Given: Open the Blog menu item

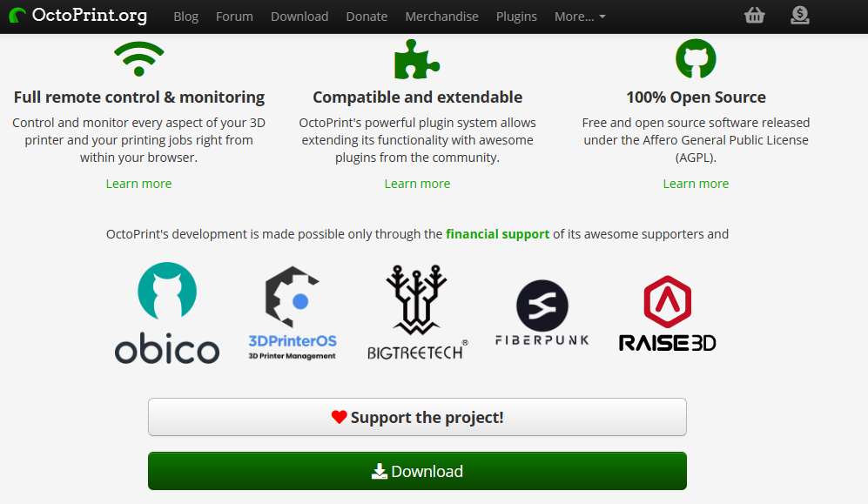Looking at the screenshot, I should point(186,17).
